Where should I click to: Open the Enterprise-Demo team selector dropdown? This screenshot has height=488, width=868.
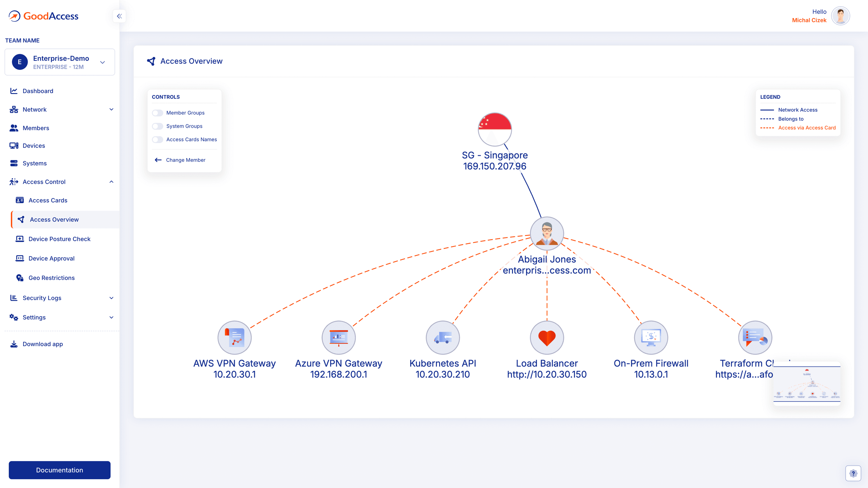(x=60, y=62)
